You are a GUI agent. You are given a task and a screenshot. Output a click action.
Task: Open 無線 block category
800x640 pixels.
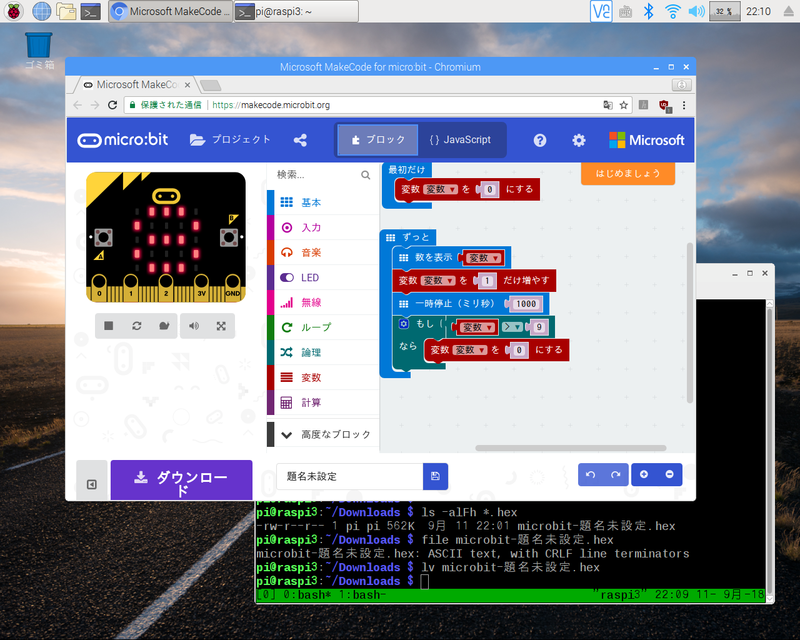point(323,302)
